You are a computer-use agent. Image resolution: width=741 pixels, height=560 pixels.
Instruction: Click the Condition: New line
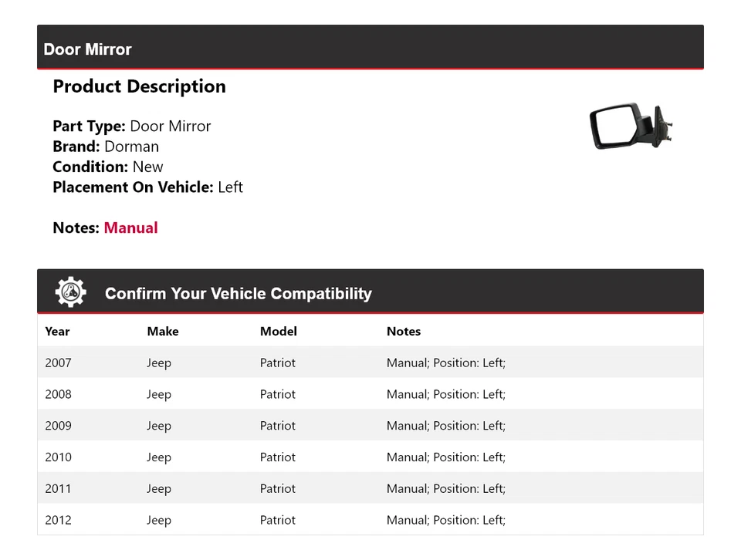pyautogui.click(x=108, y=167)
